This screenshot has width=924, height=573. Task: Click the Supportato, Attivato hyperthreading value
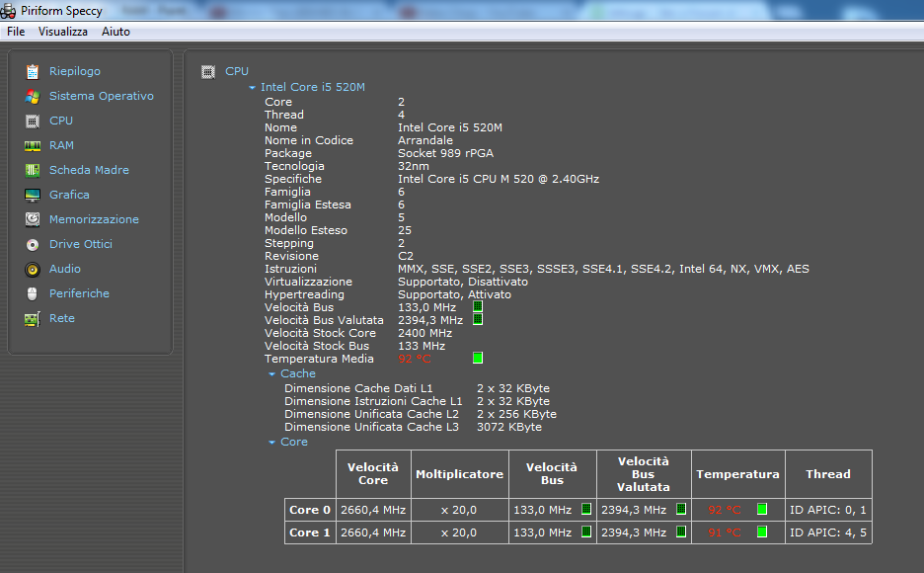(x=454, y=294)
